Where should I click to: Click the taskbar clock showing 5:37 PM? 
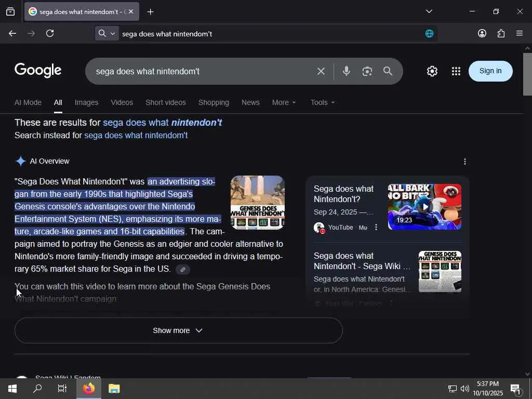click(x=488, y=389)
